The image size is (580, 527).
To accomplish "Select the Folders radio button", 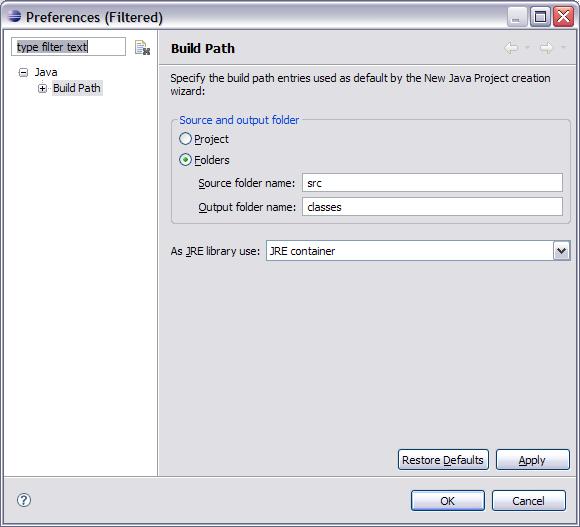I will point(185,160).
